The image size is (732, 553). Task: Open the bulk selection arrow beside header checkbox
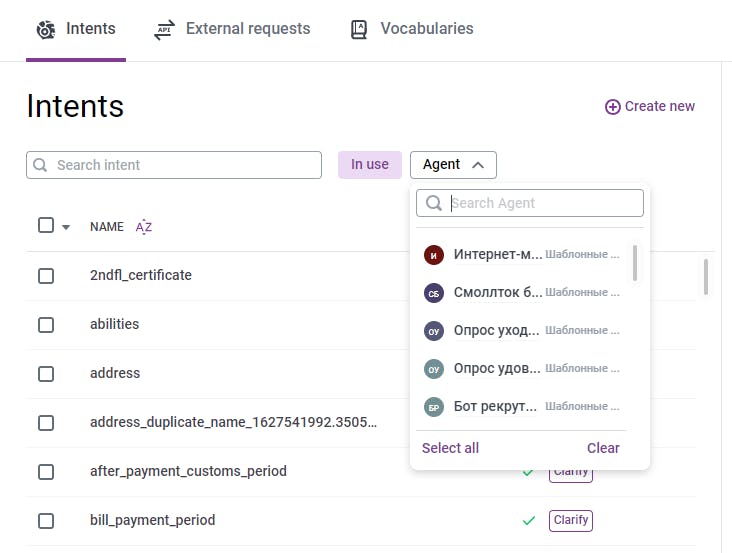click(66, 227)
